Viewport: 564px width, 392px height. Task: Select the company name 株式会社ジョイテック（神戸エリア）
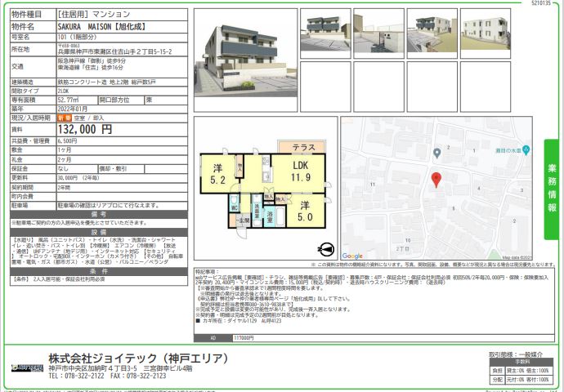click(138, 358)
